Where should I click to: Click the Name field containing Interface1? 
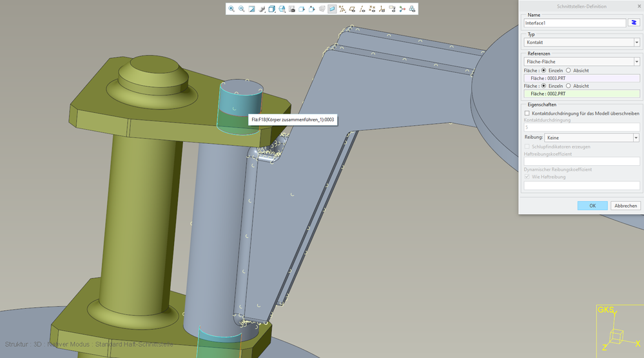pyautogui.click(x=575, y=23)
